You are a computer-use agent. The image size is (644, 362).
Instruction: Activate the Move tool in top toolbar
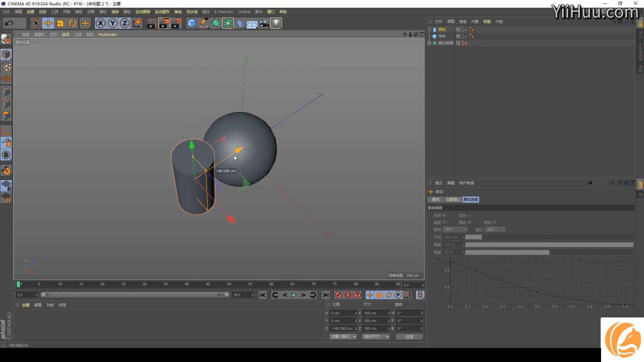click(48, 23)
